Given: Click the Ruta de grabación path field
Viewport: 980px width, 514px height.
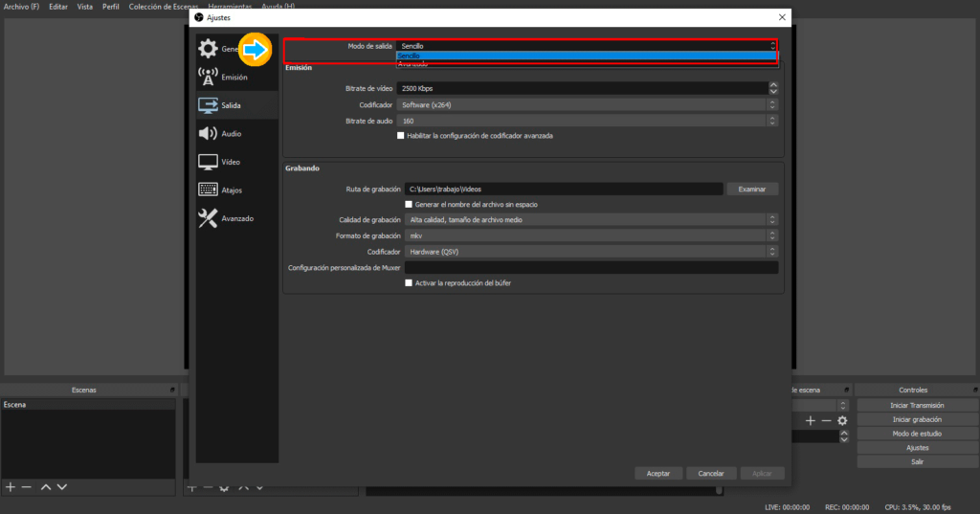Looking at the screenshot, I should coord(563,190).
